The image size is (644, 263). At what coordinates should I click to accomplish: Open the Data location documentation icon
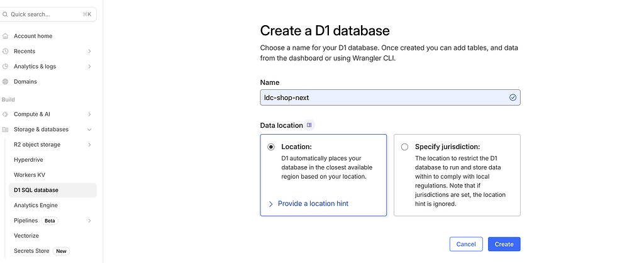[309, 125]
